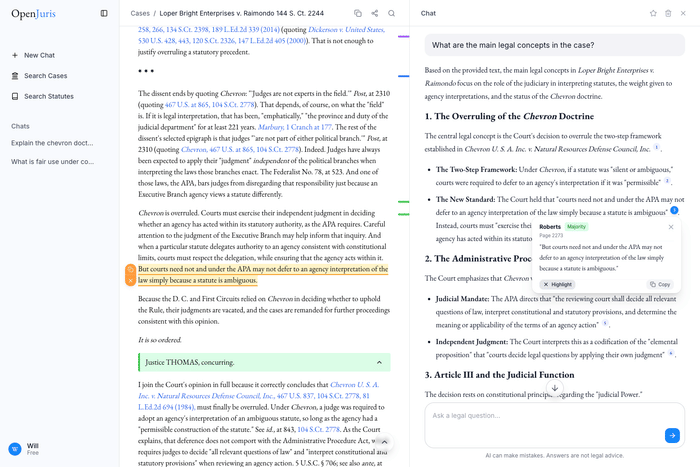Collapse Justice THOMAS concurring section
700x467 pixels.
378,362
